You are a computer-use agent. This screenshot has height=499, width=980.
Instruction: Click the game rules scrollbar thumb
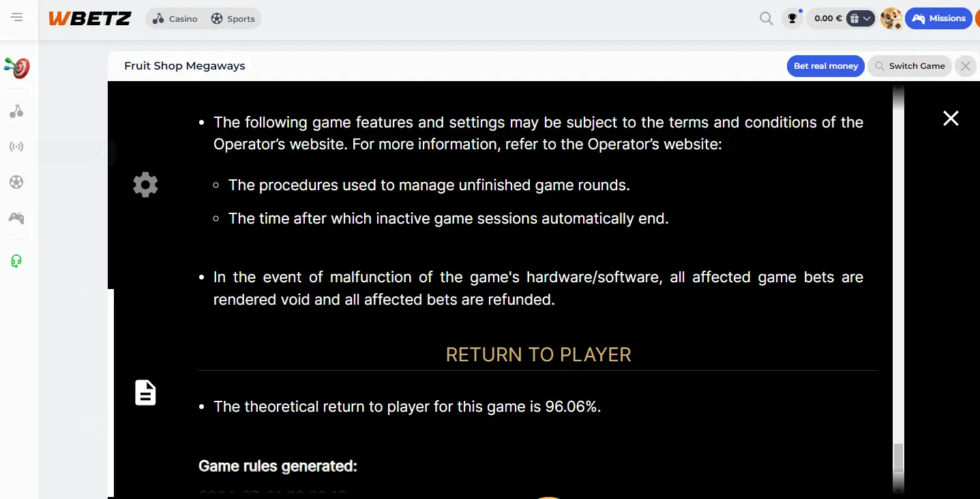[x=898, y=457]
